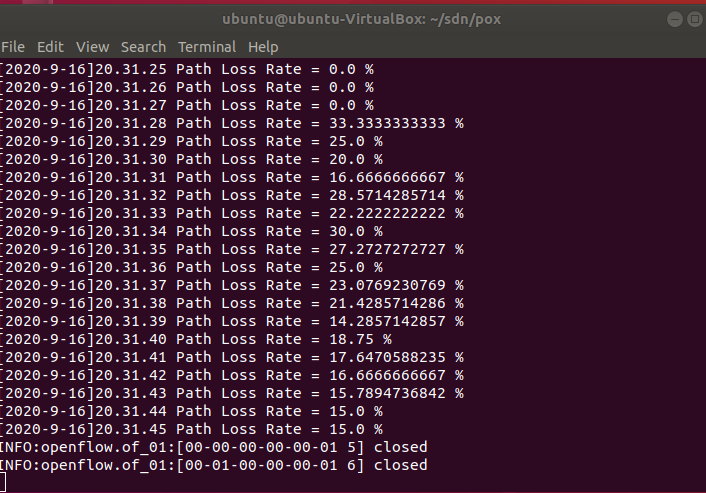This screenshot has height=493, width=706.
Task: Click the 30.0 % loss rate value
Action: (356, 231)
